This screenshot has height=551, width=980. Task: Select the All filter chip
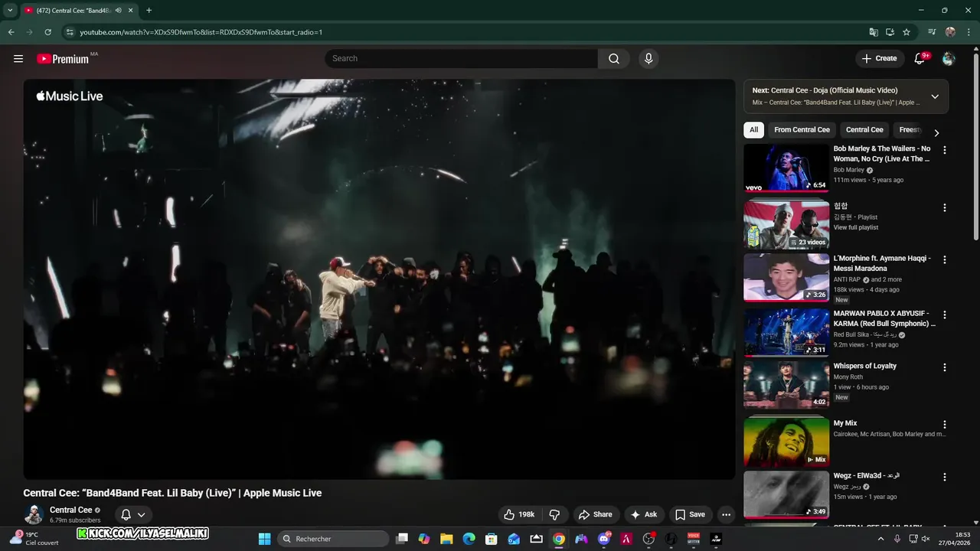coord(753,130)
